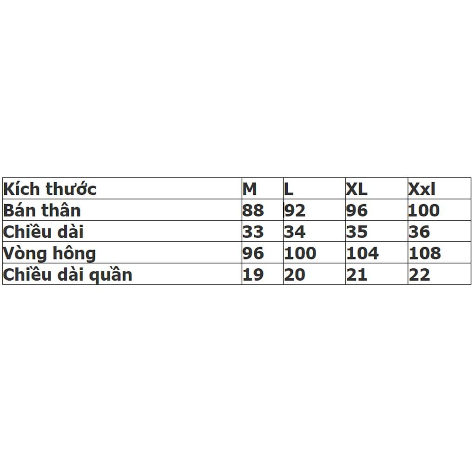
Task: Click the cell with value 88
Action: pos(263,210)
